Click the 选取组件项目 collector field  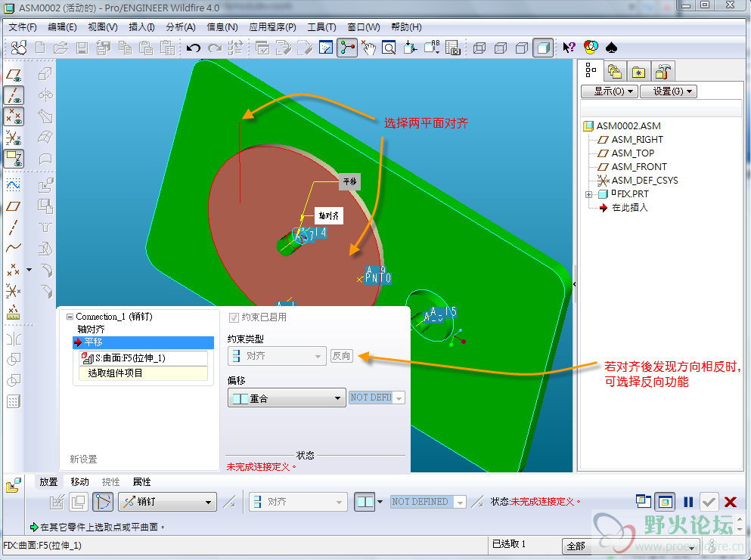click(x=143, y=373)
